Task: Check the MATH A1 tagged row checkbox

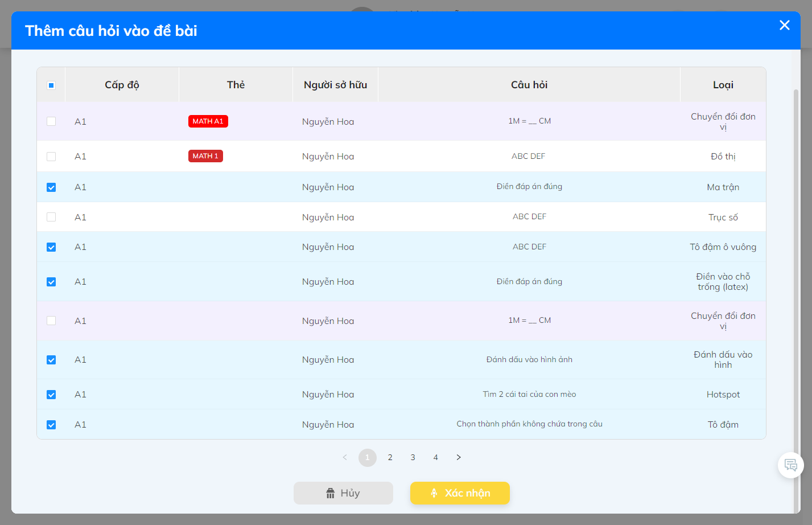Action: pos(51,121)
